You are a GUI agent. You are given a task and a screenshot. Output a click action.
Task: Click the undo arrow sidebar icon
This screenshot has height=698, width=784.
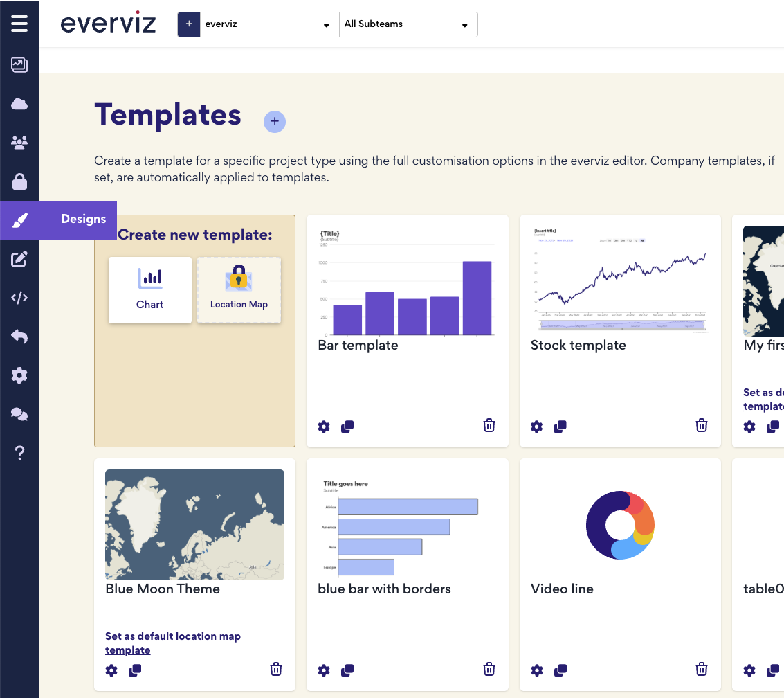(x=19, y=337)
